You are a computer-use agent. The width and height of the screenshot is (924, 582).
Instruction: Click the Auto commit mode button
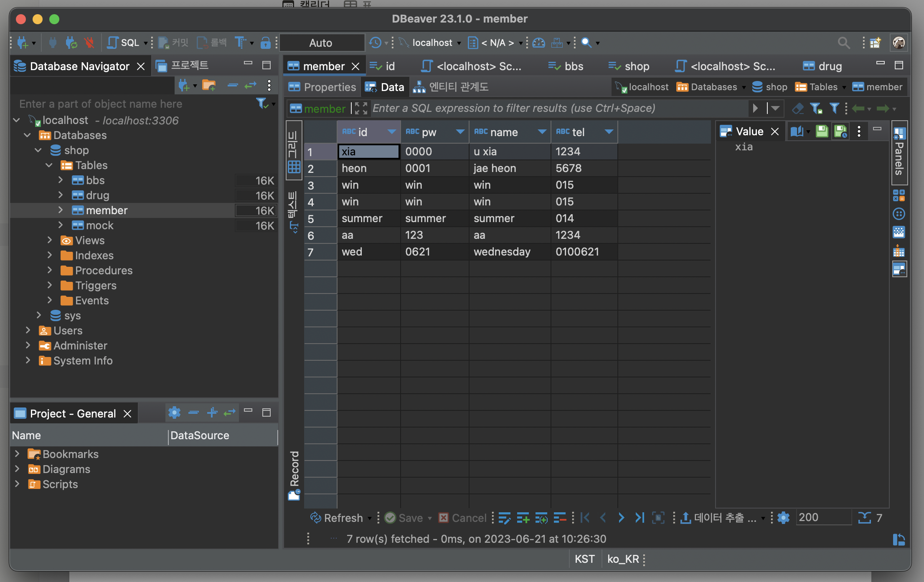[321, 43]
